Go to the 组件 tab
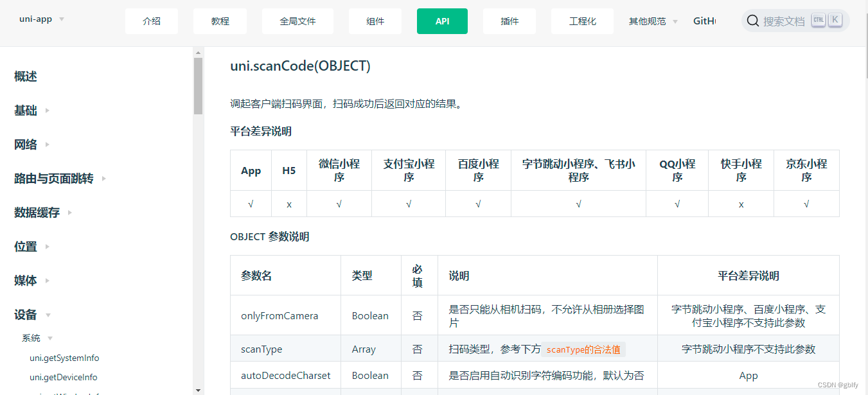Image resolution: width=868 pixels, height=395 pixels. 375,21
